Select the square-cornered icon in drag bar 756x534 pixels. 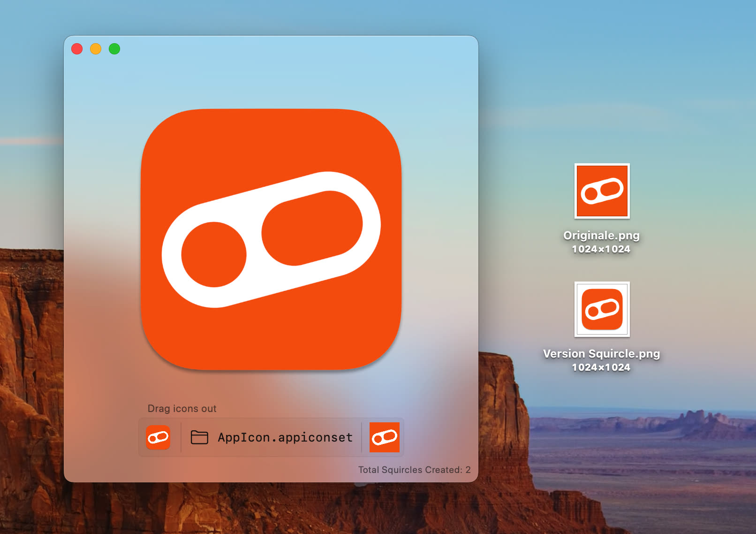point(384,437)
